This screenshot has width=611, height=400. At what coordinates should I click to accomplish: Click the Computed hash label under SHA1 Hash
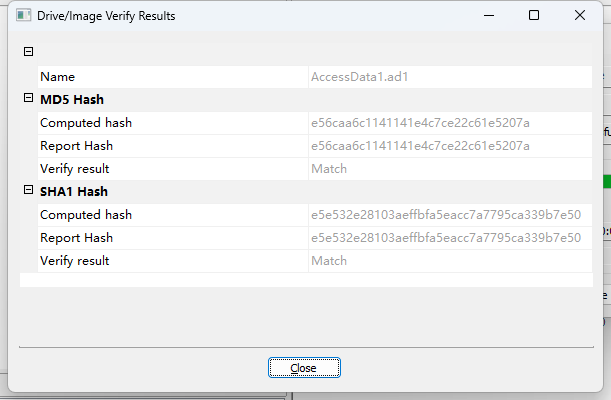click(86, 215)
